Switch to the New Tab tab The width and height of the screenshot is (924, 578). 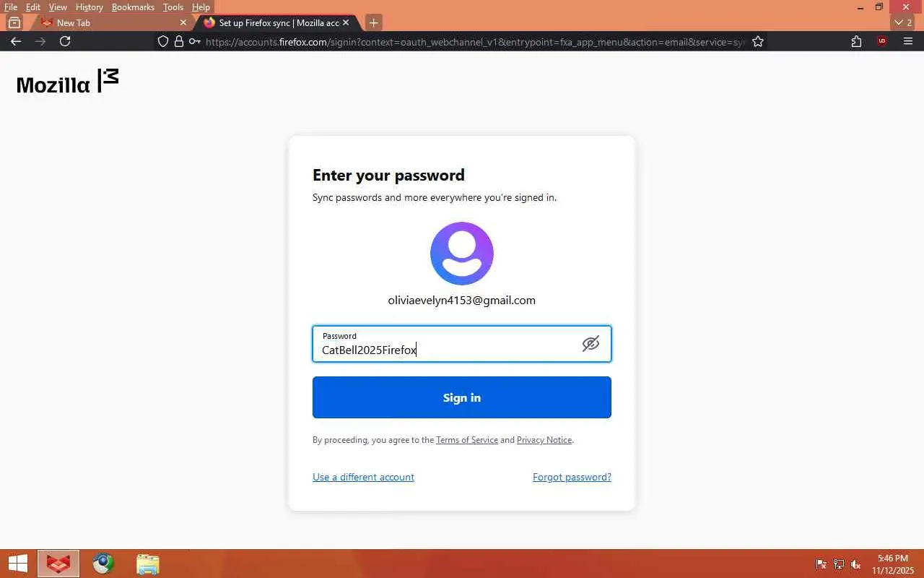pyautogui.click(x=113, y=22)
